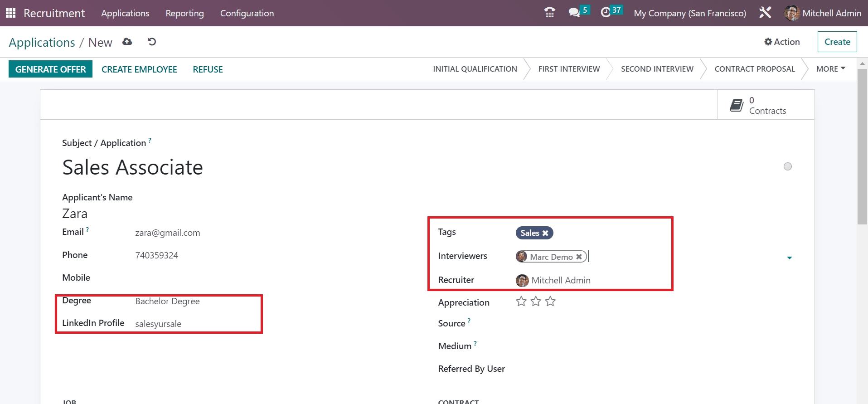Open the VoIP phone icon
This screenshot has height=404, width=868.
pos(549,13)
